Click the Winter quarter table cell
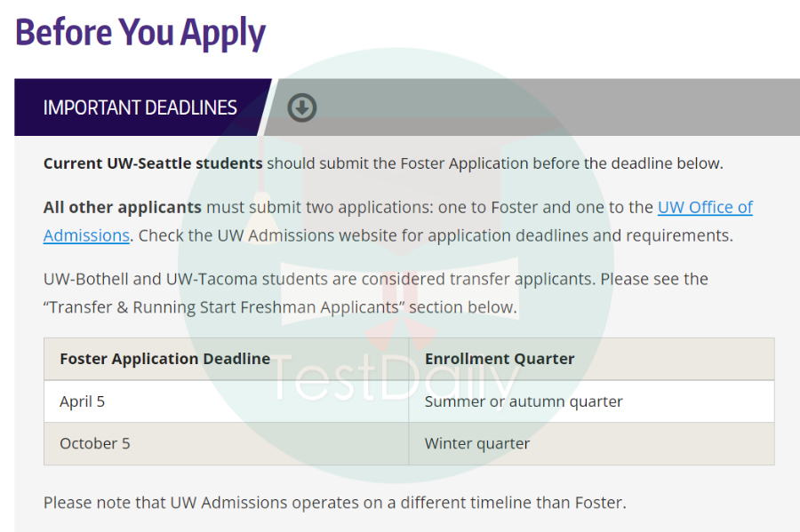Viewport: 800px width, 532px height. point(591,444)
